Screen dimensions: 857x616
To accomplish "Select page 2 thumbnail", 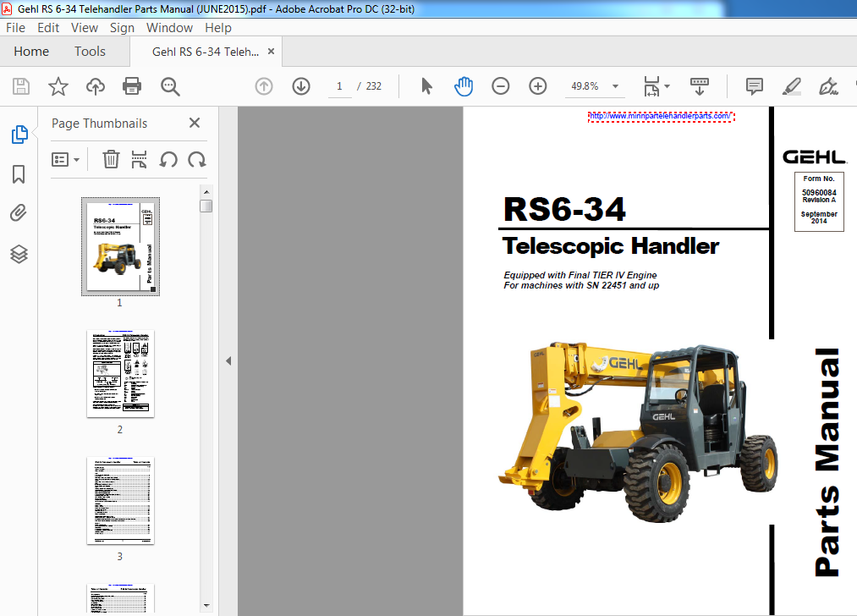I will tap(120, 374).
